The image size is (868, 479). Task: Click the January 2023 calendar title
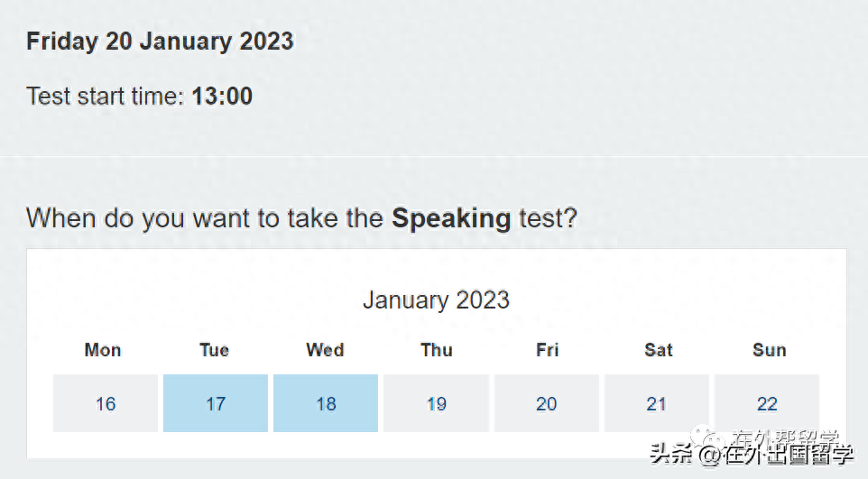click(x=436, y=300)
